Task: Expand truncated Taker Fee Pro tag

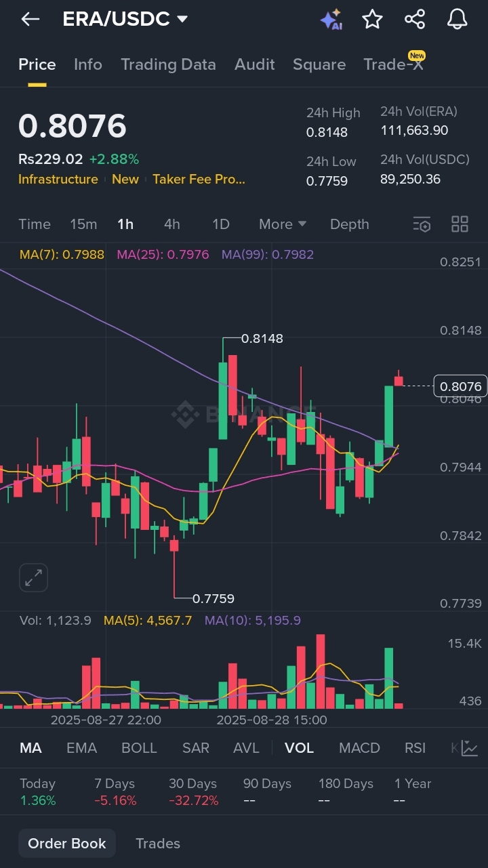Action: pos(199,180)
